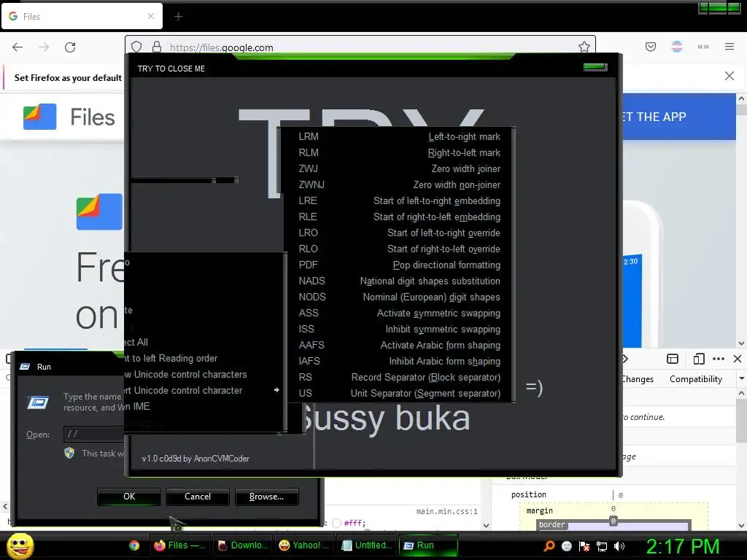Select RLM Right-to-left mark
Image resolution: width=747 pixels, height=560 pixels.
[x=399, y=153]
